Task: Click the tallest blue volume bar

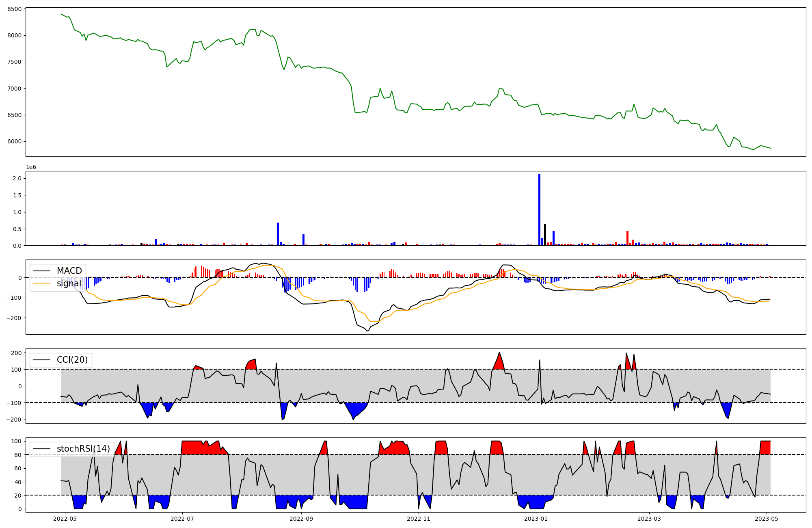Action: tap(539, 210)
